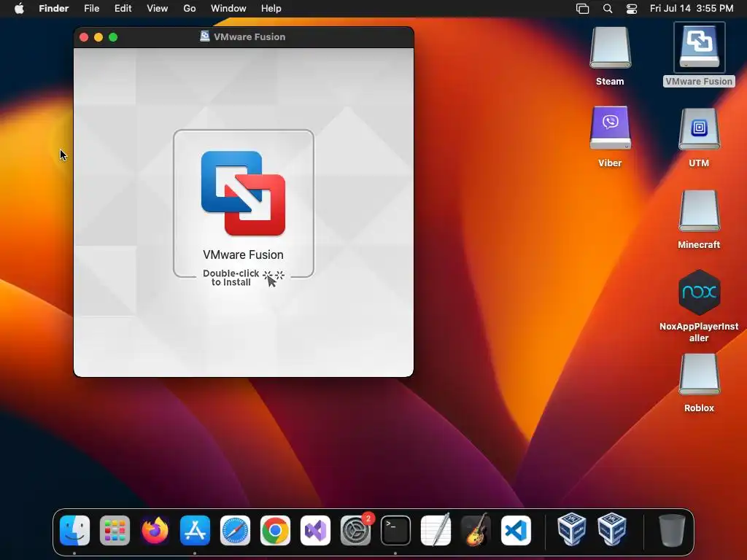Open the Finder menu
This screenshot has width=747, height=560.
coord(54,9)
